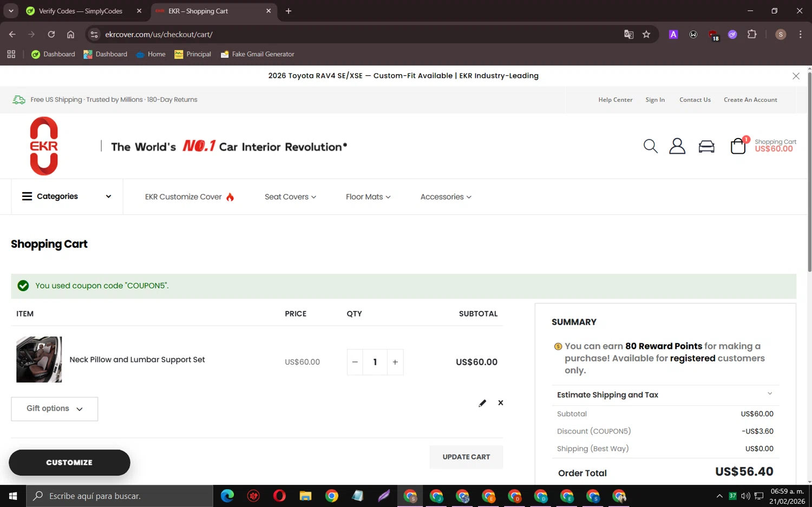Open the search magnifier icon in header
The image size is (812, 507).
(x=650, y=146)
